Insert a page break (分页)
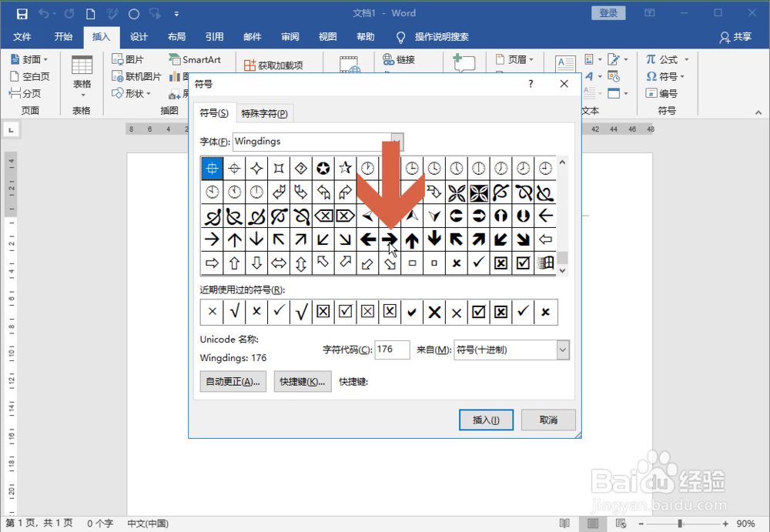 point(25,93)
